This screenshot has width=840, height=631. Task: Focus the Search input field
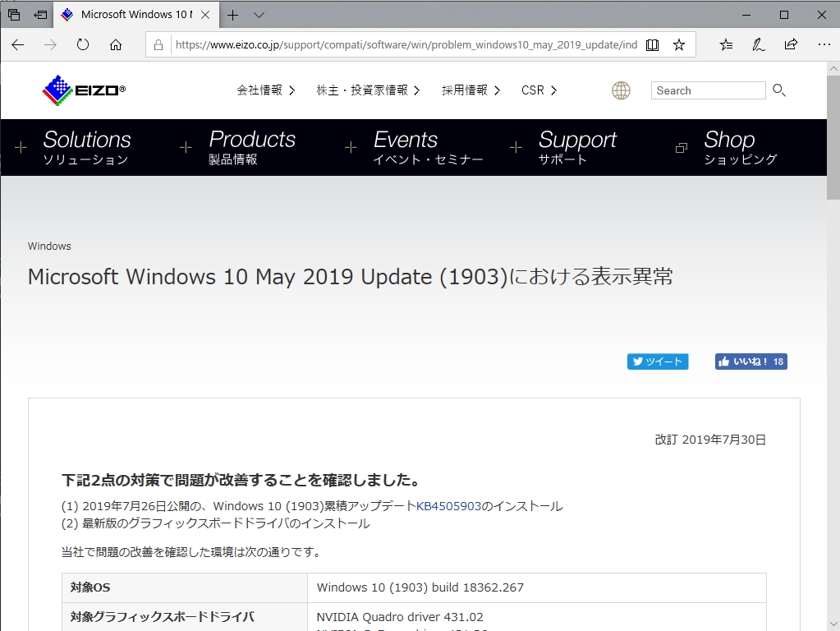click(x=709, y=90)
